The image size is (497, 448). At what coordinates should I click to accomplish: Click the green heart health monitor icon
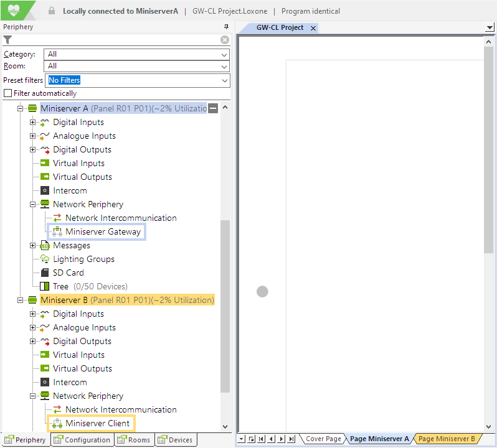[x=14, y=10]
